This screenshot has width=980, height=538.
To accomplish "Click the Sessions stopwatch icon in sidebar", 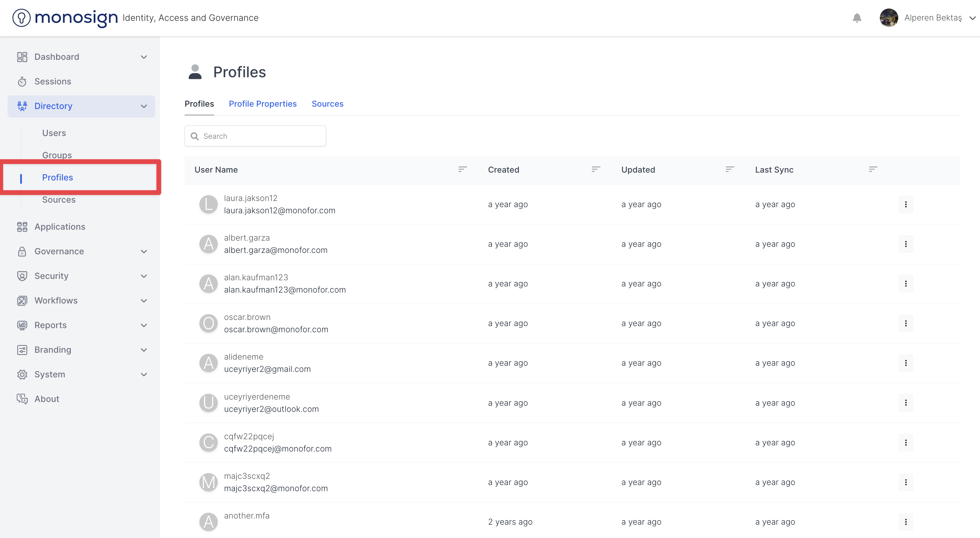I will (22, 82).
